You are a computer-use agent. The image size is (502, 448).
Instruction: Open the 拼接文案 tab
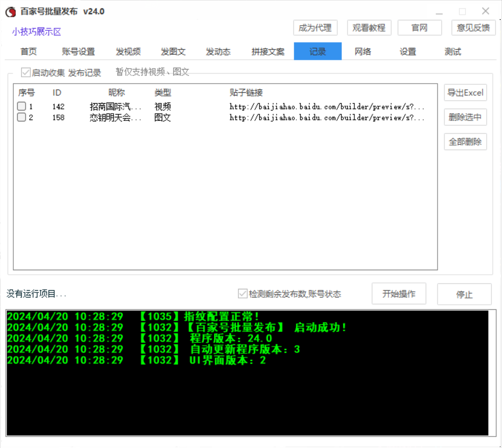268,51
